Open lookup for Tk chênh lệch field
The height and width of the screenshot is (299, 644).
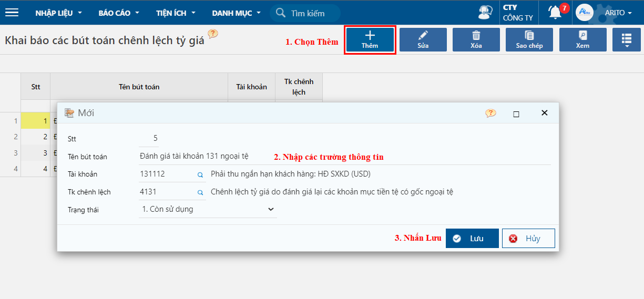click(200, 192)
